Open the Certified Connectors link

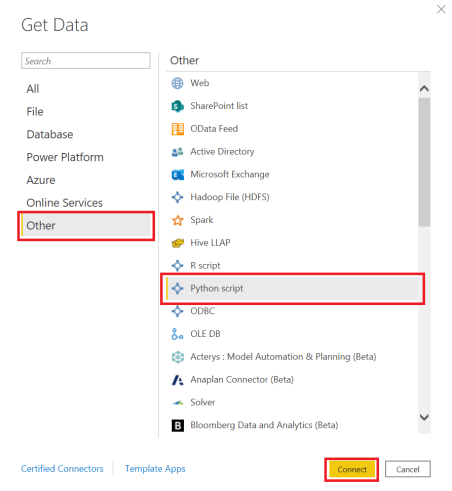tap(62, 469)
